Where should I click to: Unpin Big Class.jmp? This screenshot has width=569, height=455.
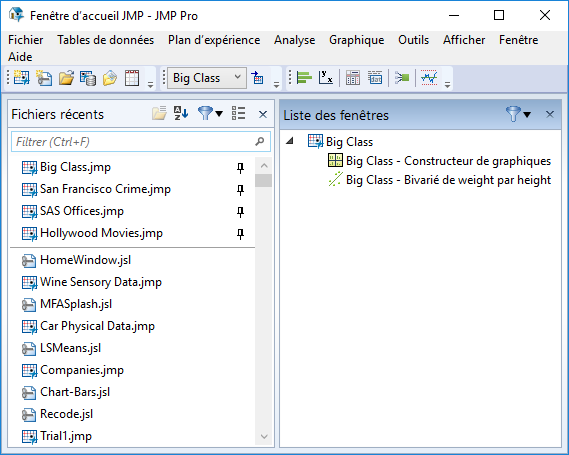coord(240,168)
